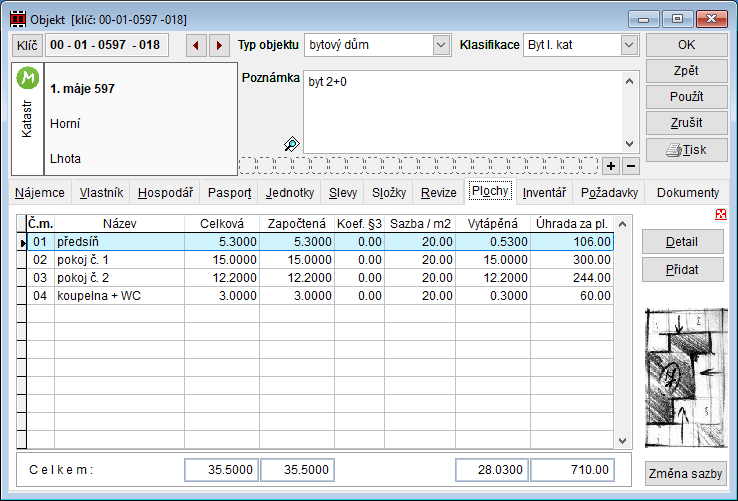Click the next record red arrow

[x=219, y=45]
